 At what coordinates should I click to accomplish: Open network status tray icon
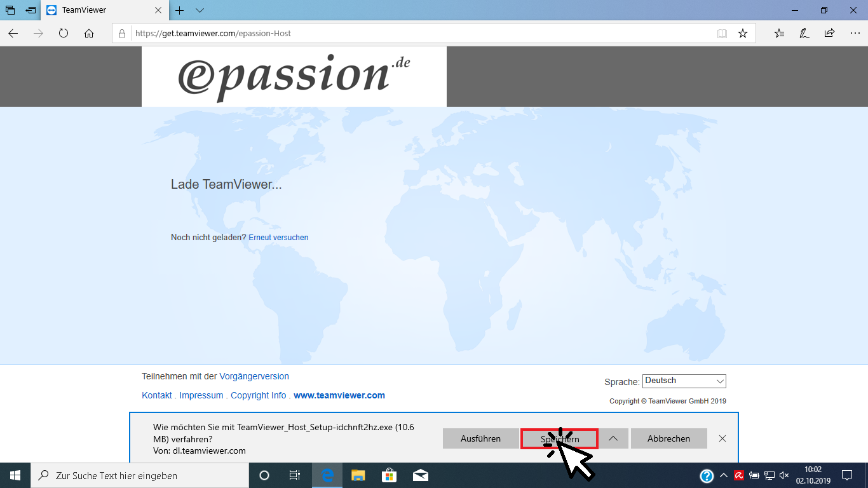coord(770,475)
